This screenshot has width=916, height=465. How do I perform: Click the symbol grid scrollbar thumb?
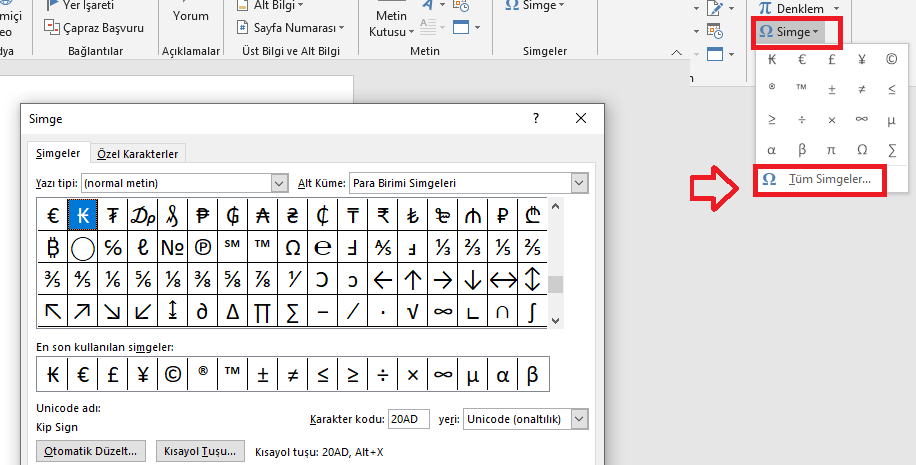556,284
